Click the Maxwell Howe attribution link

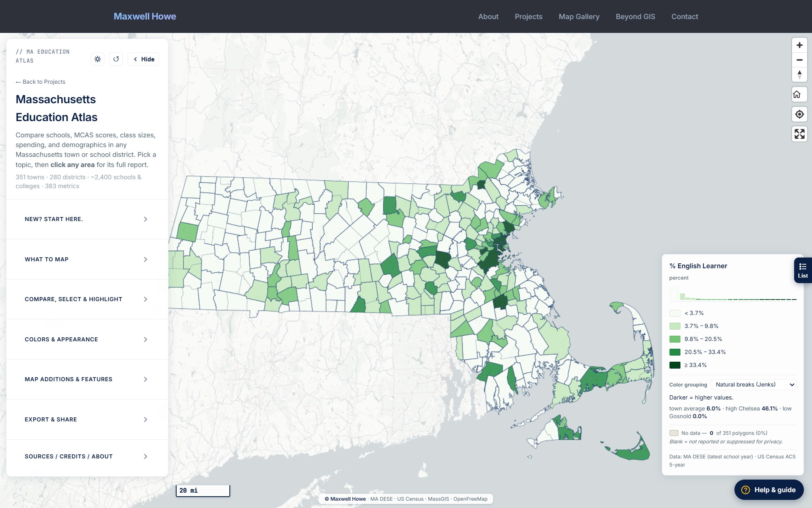[x=345, y=499]
